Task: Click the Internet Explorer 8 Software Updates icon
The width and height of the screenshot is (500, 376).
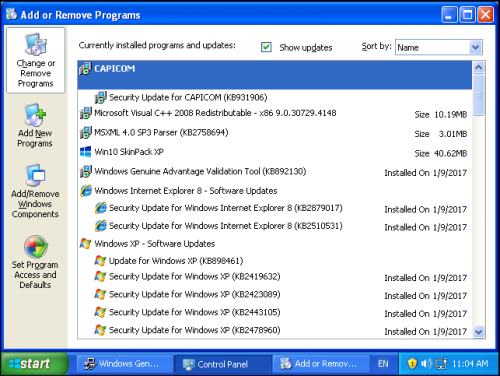Action: tap(86, 191)
